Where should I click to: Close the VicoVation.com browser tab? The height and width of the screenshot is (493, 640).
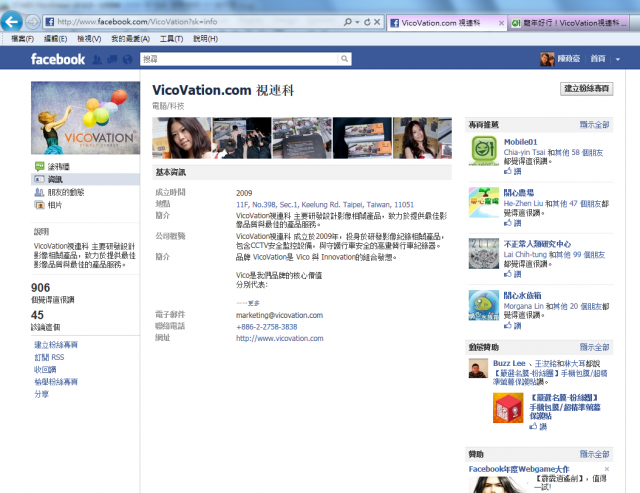coord(501,23)
